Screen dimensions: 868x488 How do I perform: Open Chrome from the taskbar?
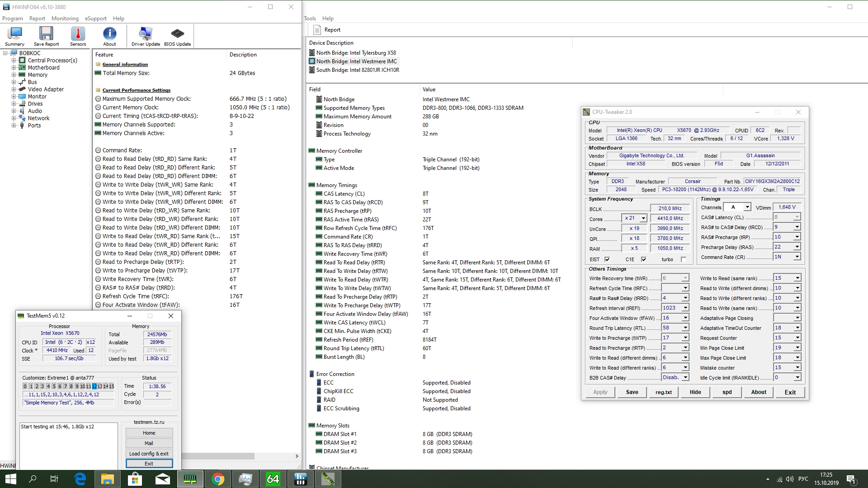pos(217,479)
